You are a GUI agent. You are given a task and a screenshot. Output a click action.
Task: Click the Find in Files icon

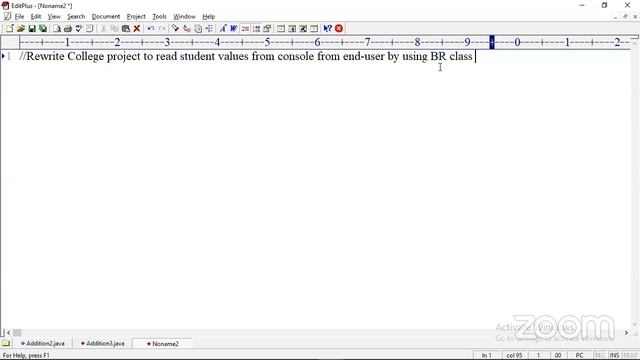coord(198,29)
